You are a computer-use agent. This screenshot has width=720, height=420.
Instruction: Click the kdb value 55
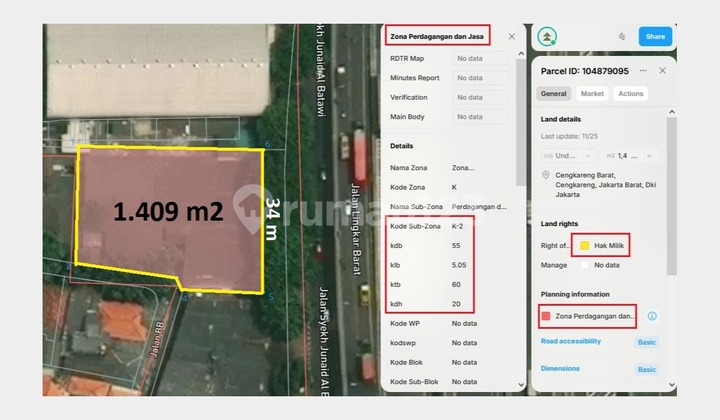tap(456, 246)
